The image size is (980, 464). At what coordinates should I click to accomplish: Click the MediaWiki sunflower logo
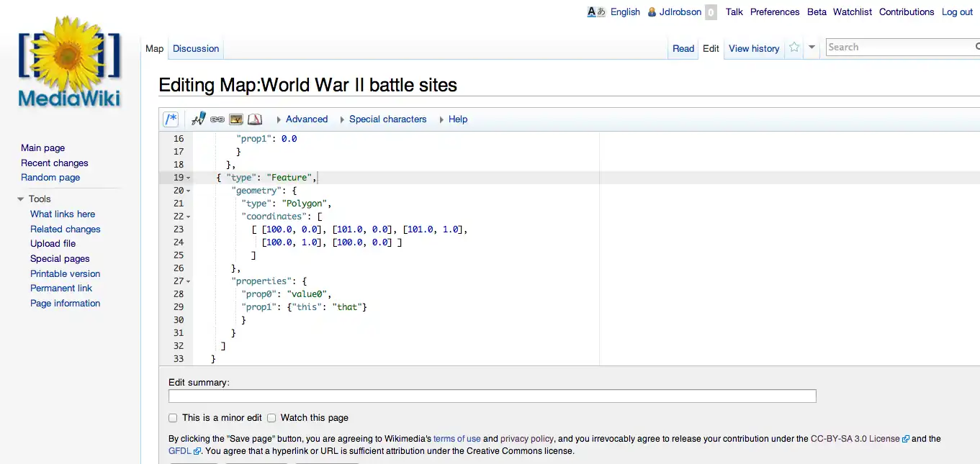pos(70,63)
